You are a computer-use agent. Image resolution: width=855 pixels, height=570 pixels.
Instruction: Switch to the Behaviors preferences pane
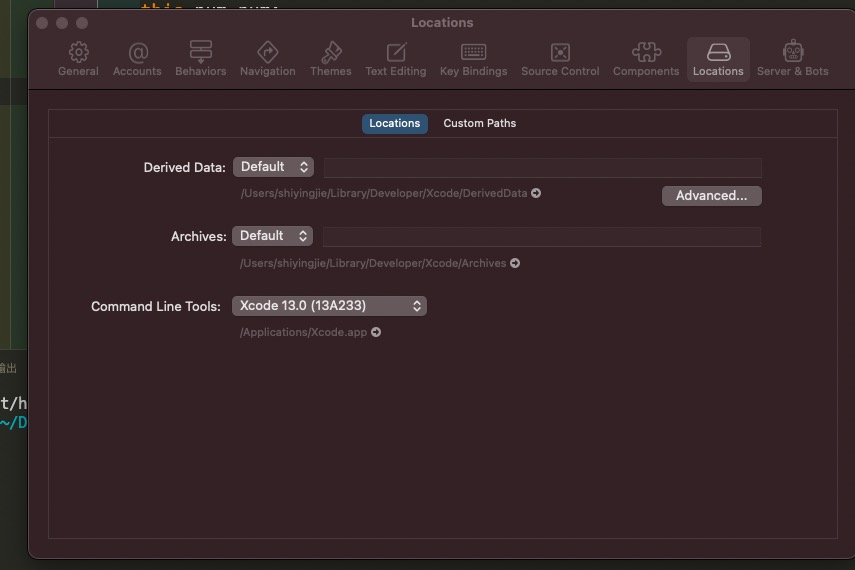[200, 59]
